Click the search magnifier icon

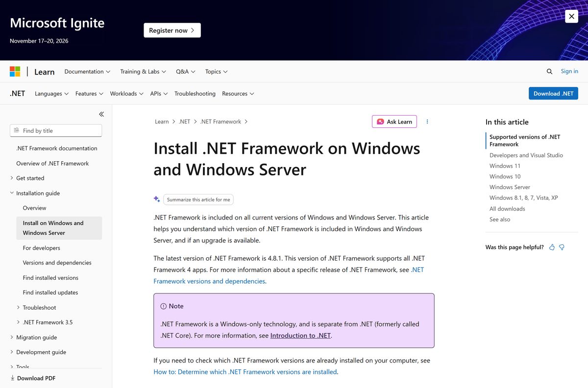(549, 72)
